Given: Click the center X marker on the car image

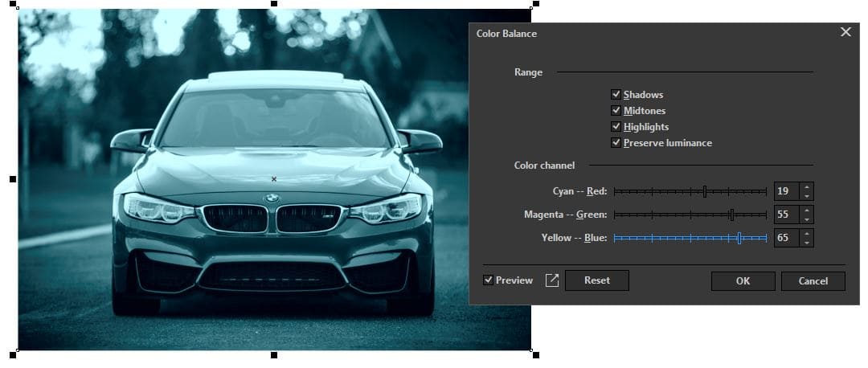Looking at the screenshot, I should [x=274, y=178].
